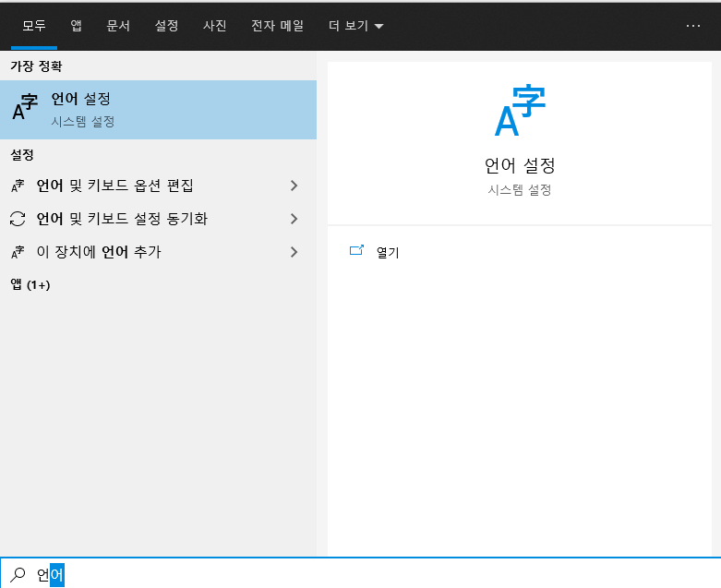Expand arrow for 이 장치에 언어 추가
Image resolution: width=721 pixels, height=588 pixels.
(294, 252)
